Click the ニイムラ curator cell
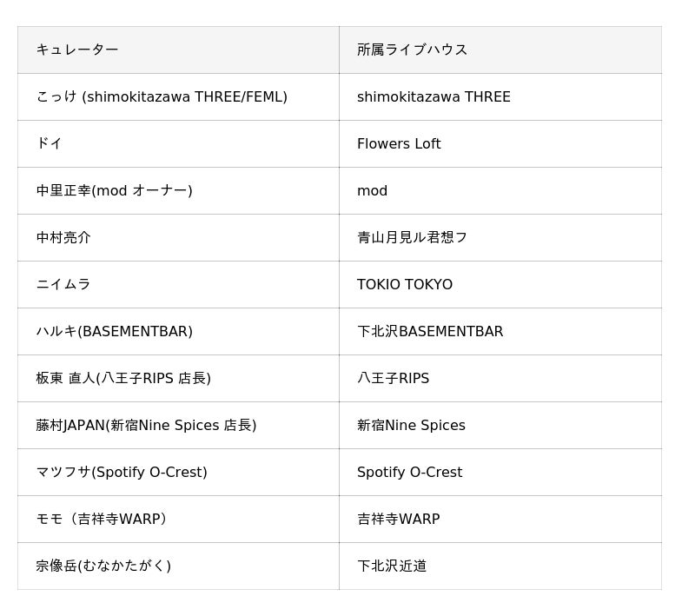This screenshot has height=616, width=695. pyautogui.click(x=178, y=284)
